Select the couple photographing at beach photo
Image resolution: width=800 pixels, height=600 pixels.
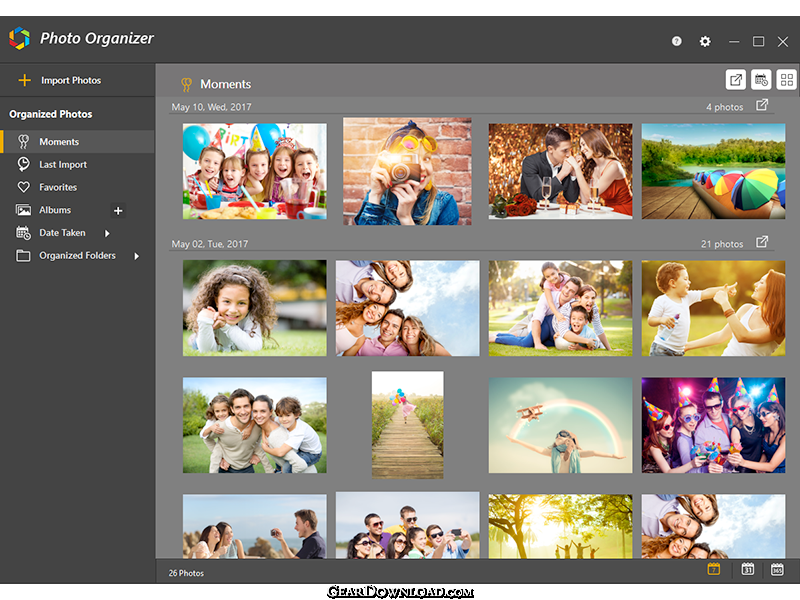click(x=255, y=526)
